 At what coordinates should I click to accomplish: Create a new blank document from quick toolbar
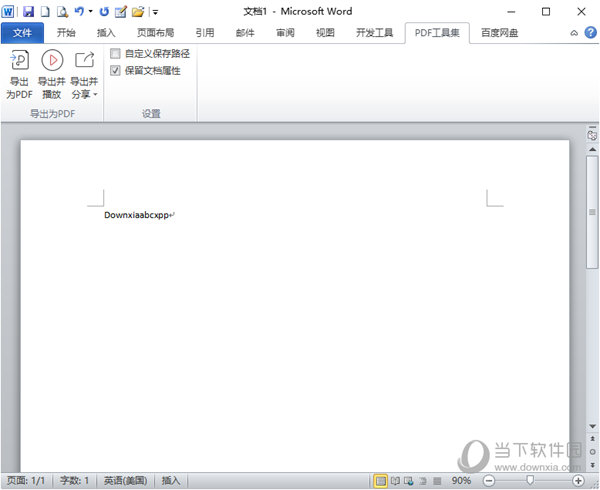click(45, 11)
